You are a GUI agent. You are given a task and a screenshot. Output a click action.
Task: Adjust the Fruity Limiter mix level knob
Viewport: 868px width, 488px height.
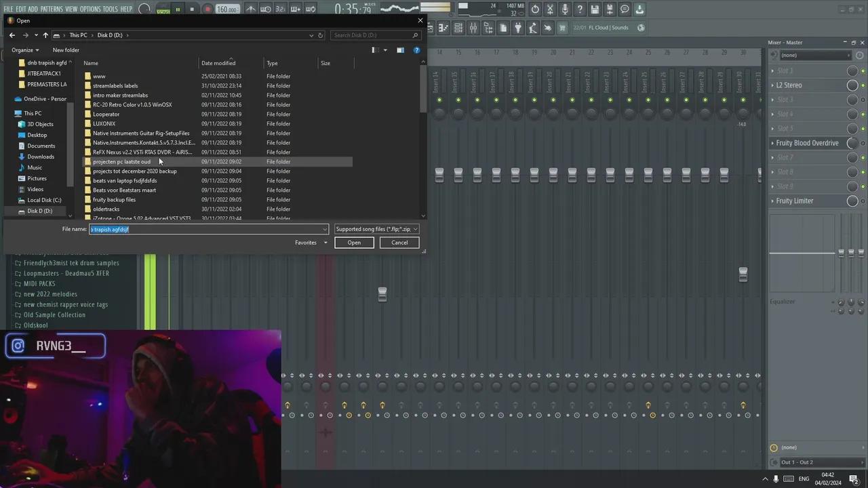(852, 201)
